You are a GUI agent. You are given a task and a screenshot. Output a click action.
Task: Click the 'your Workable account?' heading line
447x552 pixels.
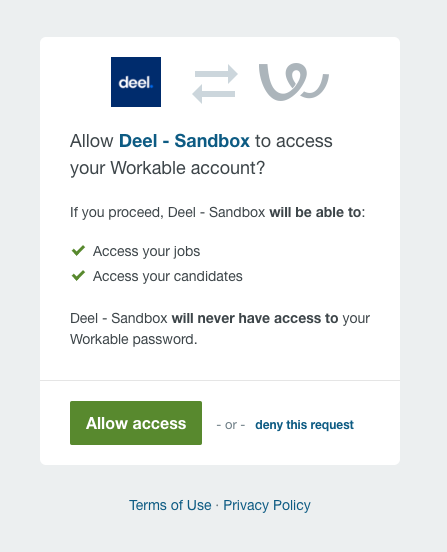pos(168,168)
